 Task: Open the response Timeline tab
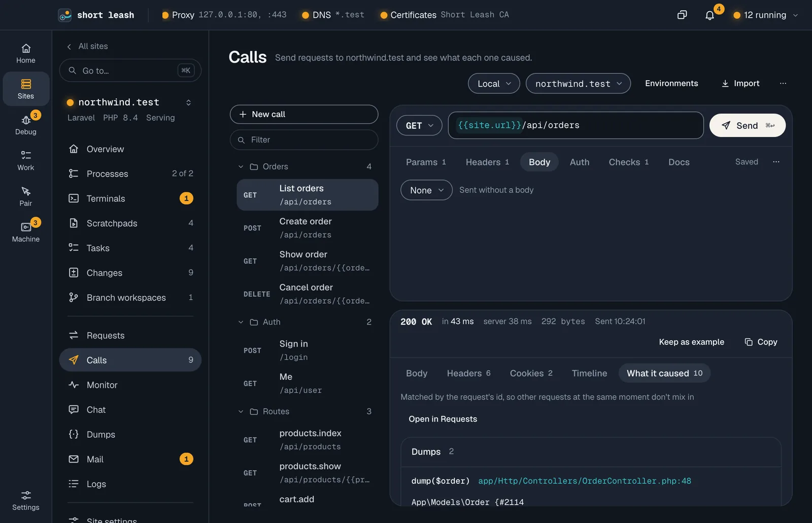[x=589, y=373]
